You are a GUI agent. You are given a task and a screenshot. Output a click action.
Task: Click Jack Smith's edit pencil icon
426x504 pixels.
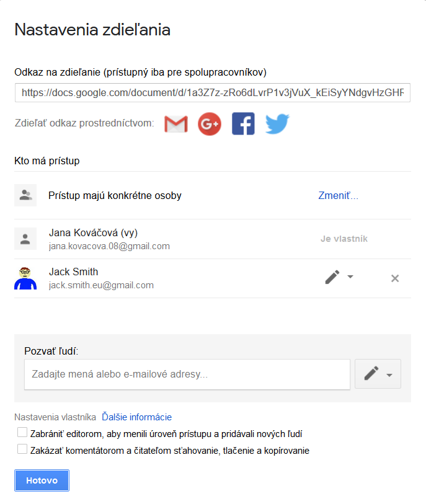(332, 277)
